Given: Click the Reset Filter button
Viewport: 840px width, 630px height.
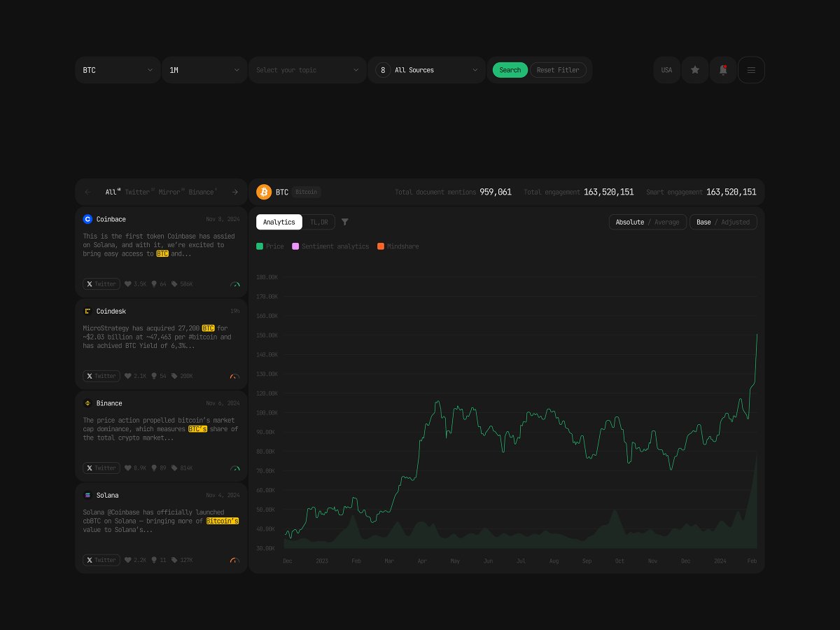Looking at the screenshot, I should (558, 70).
